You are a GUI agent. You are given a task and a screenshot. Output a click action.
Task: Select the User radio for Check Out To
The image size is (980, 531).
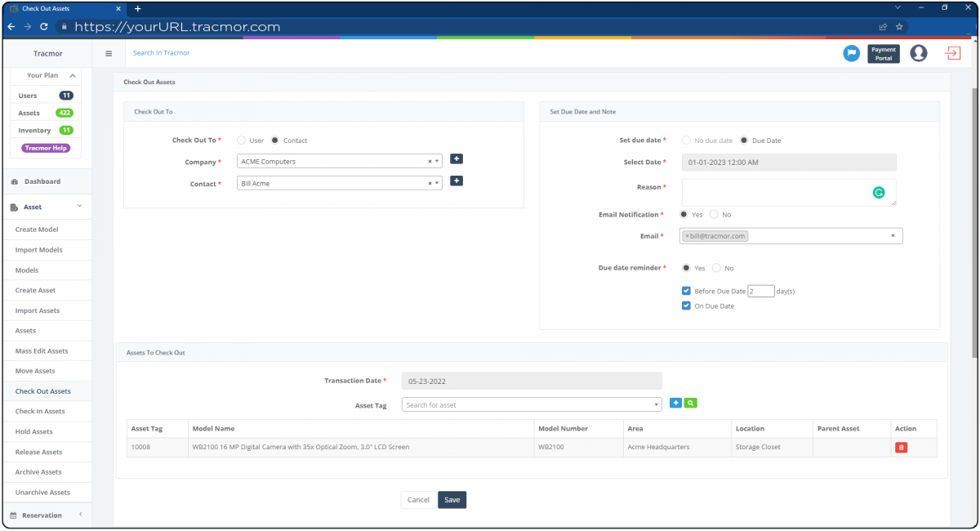tap(241, 140)
